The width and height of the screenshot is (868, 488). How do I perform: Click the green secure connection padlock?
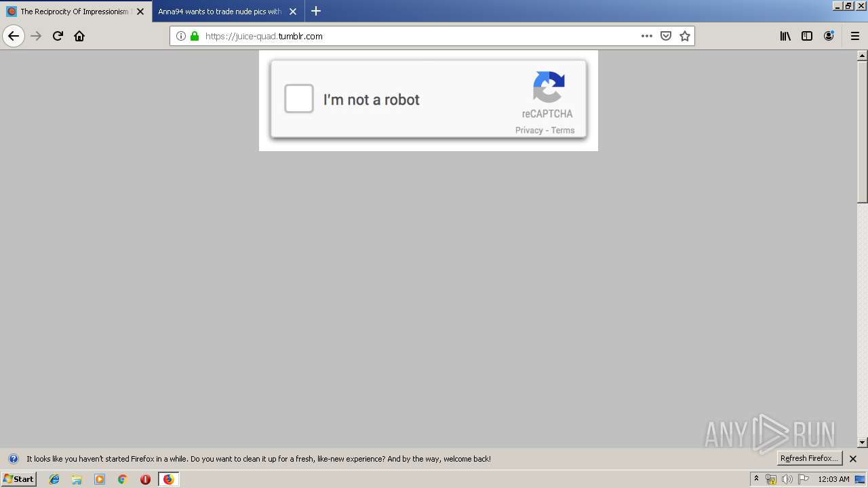(x=195, y=36)
